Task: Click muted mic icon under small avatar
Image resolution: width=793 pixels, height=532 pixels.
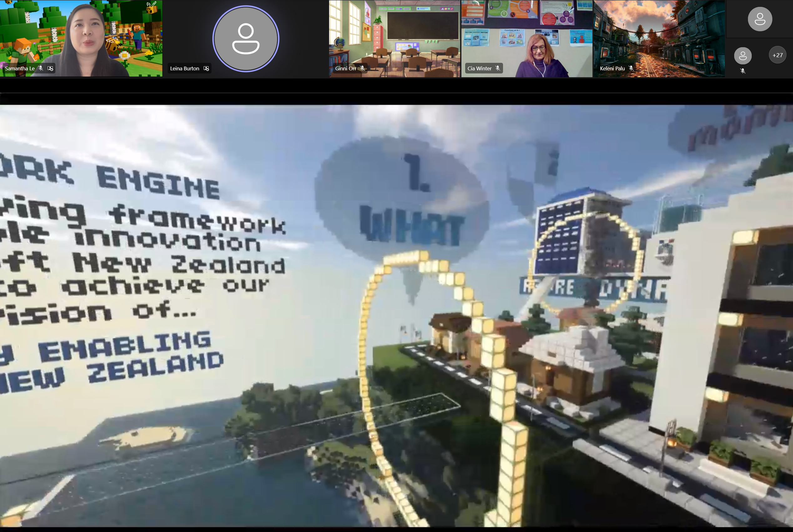Action: (x=743, y=71)
